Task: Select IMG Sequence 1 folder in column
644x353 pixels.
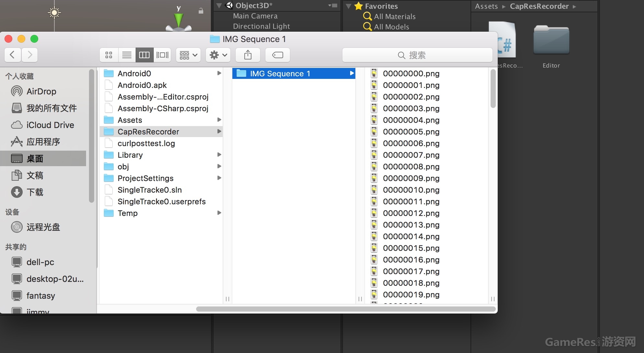Action: coord(294,73)
